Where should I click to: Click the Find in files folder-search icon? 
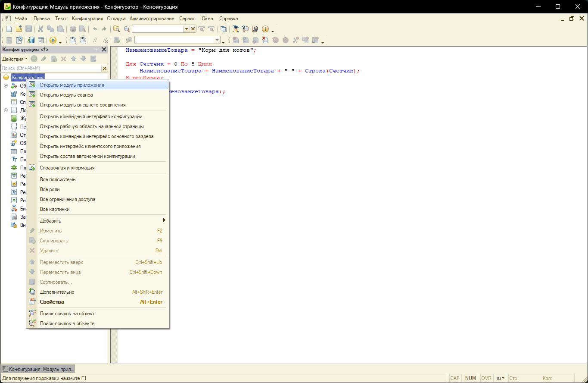pyautogui.click(x=116, y=29)
